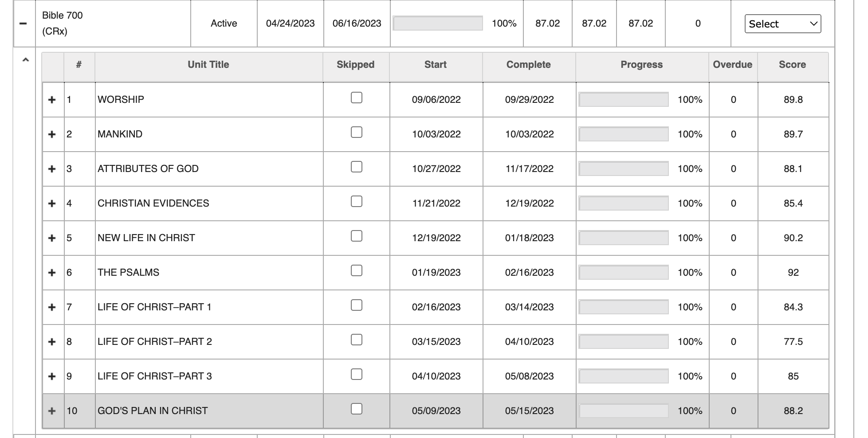This screenshot has width=868, height=438.
Task: Tick Skipped for LIFE OF CHRIST–PART 3
Action: click(x=357, y=374)
